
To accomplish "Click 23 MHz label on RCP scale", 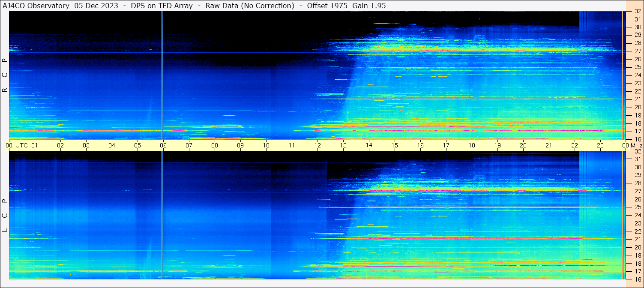I will click(637, 83).
